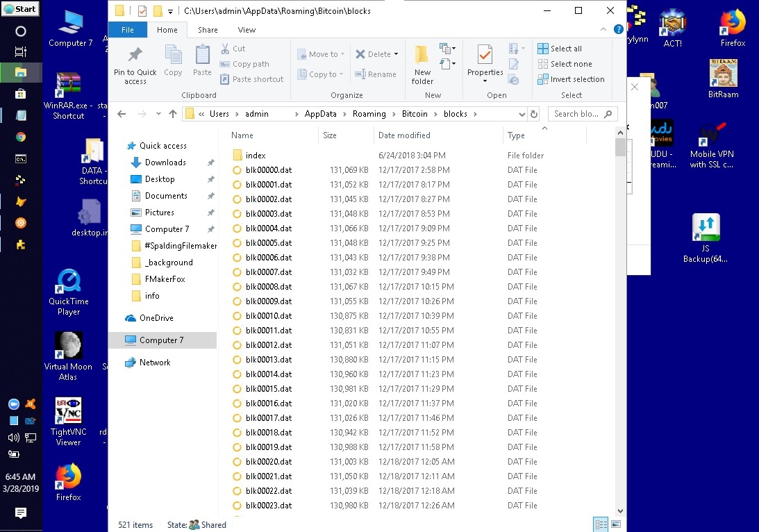759x532 pixels.
Task: Select the Virtual Moon Atlas desktop icon
Action: coord(68,356)
